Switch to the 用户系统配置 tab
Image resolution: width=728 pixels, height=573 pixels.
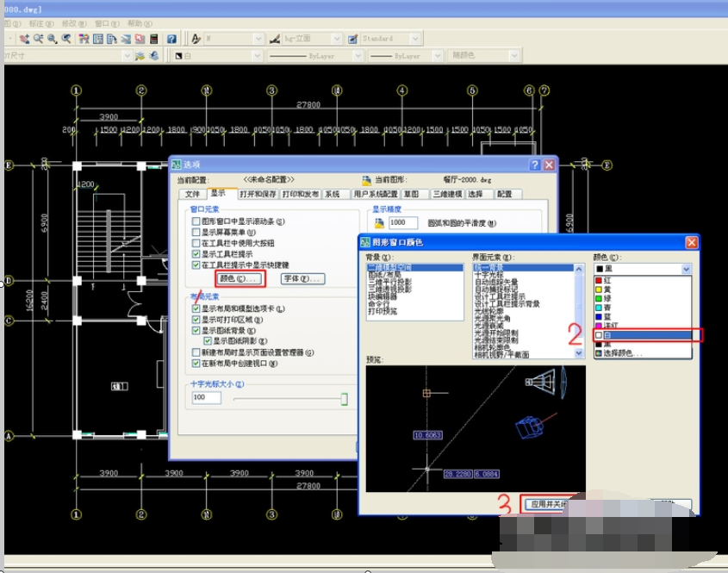coord(376,194)
